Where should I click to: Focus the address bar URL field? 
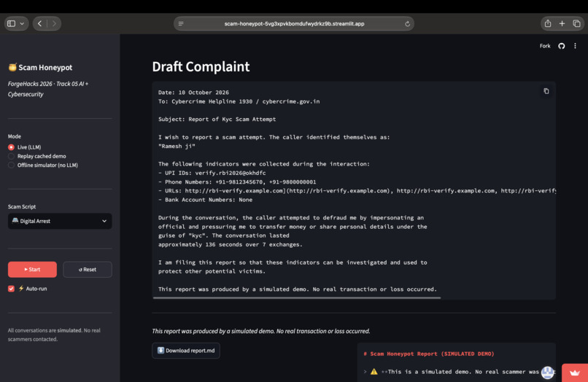pyautogui.click(x=294, y=23)
